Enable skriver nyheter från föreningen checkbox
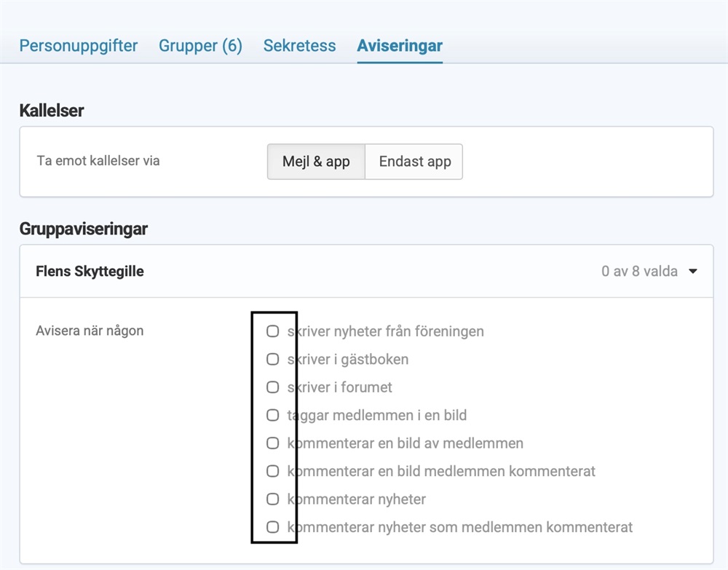The height and width of the screenshot is (570, 728). 272,331
